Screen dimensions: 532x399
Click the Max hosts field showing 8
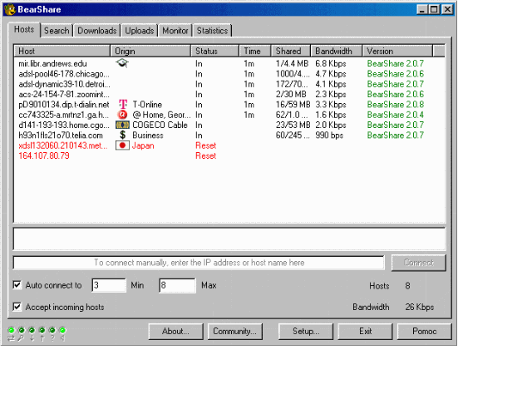pos(177,285)
